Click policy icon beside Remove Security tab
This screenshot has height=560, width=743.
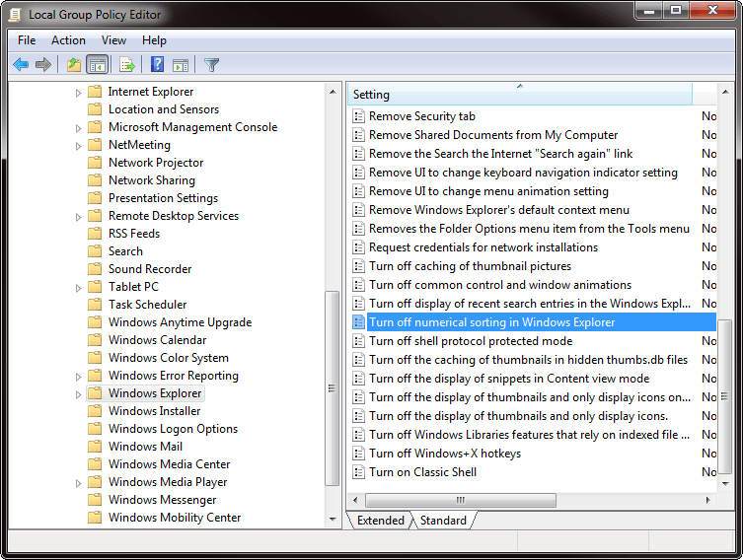click(359, 116)
